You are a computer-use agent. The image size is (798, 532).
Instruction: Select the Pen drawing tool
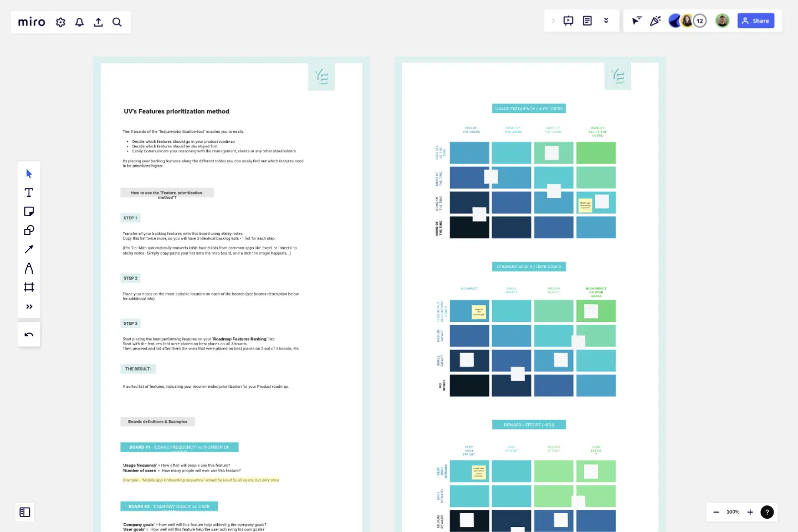[x=29, y=268]
